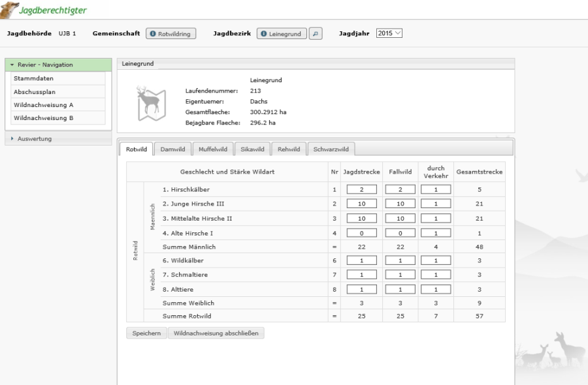The height and width of the screenshot is (385, 588).
Task: Open the Muffelwild tab
Action: click(x=212, y=149)
